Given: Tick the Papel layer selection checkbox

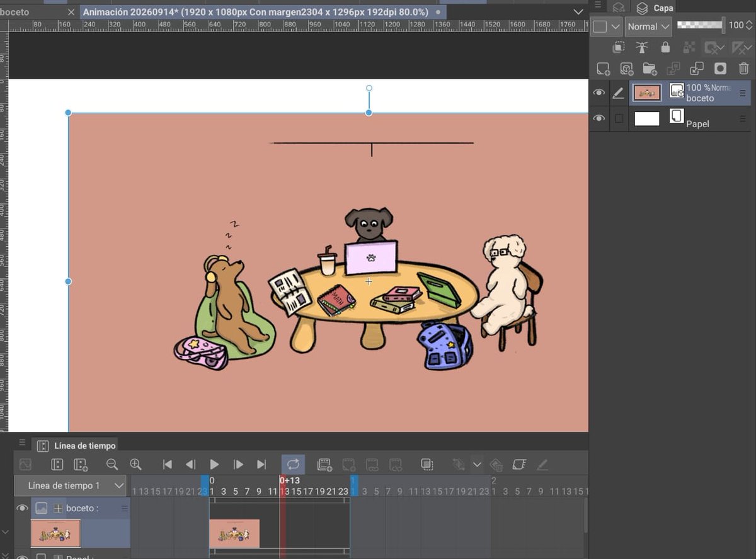Looking at the screenshot, I should click(619, 119).
